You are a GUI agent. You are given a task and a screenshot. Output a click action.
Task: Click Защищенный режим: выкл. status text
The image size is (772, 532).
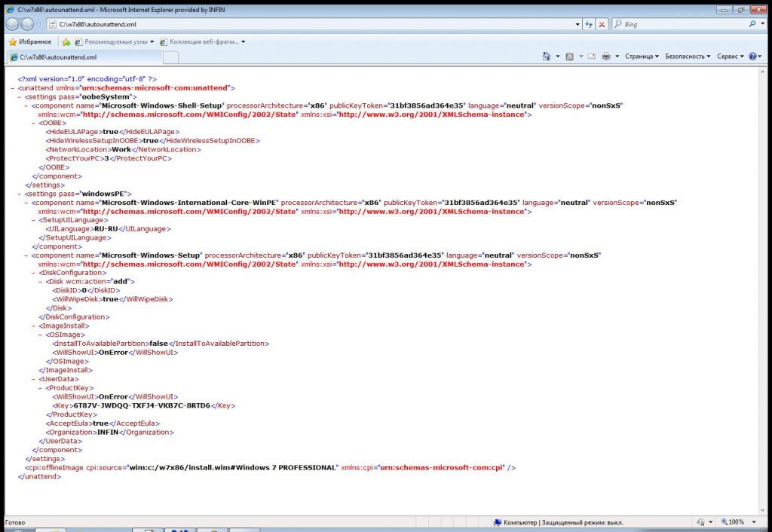pyautogui.click(x=583, y=522)
